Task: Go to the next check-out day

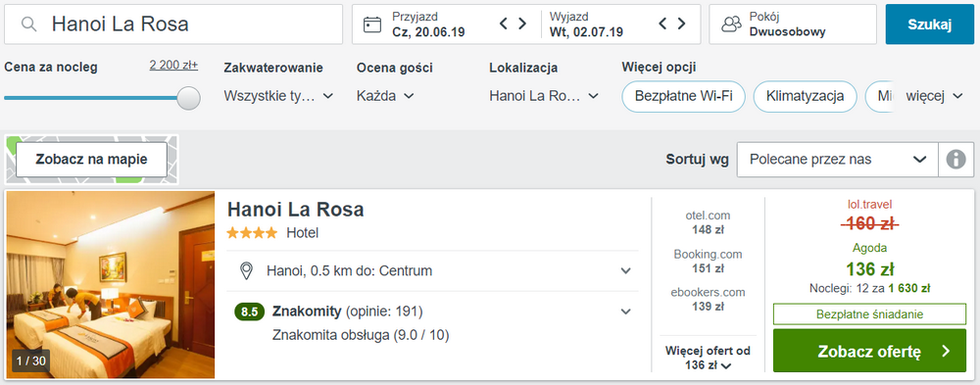Action: pos(681,24)
